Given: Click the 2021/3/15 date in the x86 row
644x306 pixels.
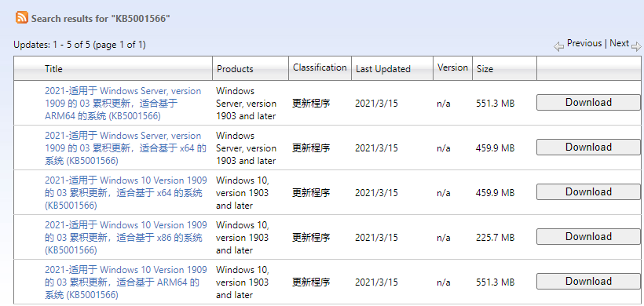Looking at the screenshot, I should click(376, 238).
